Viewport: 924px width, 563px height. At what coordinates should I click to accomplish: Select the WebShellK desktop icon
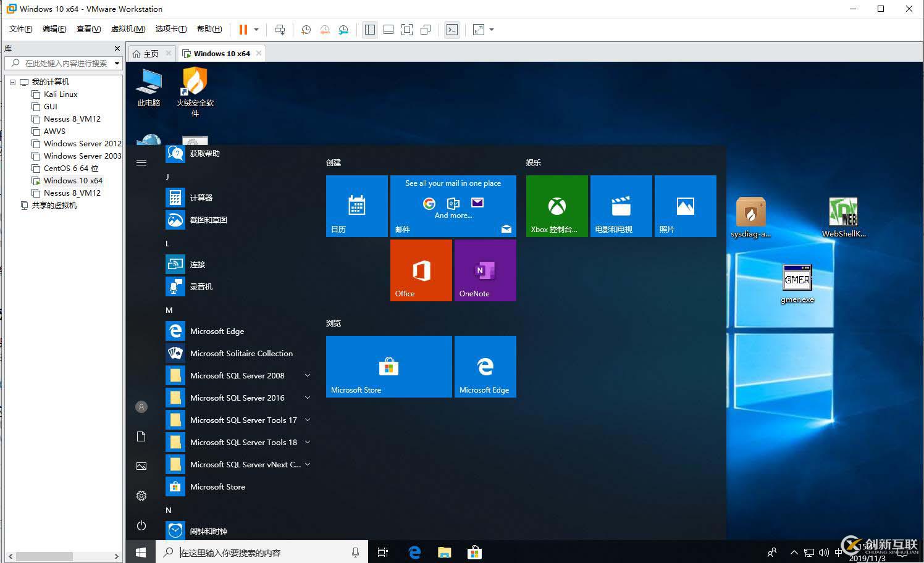(844, 218)
